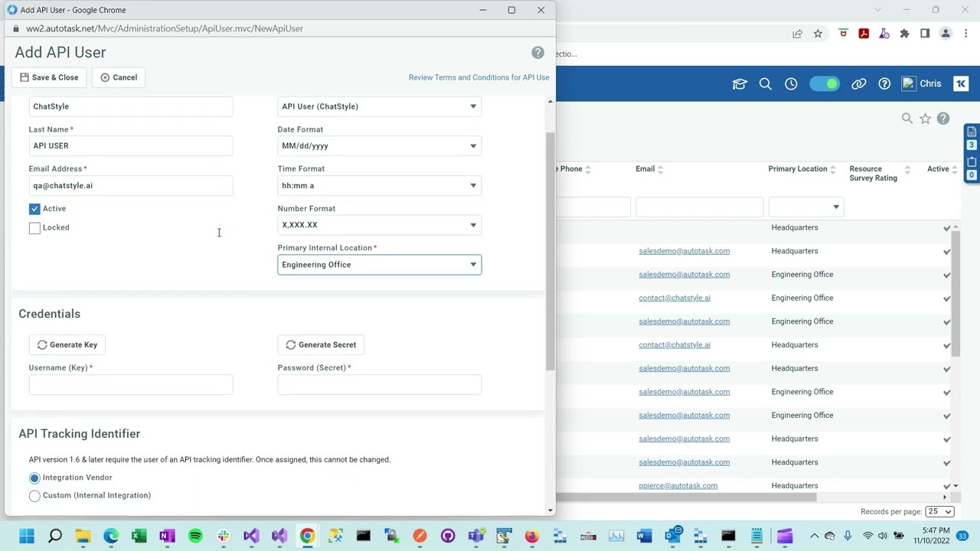This screenshot has height=551, width=980.
Task: Open Chrome three-dot menu
Action: [965, 34]
